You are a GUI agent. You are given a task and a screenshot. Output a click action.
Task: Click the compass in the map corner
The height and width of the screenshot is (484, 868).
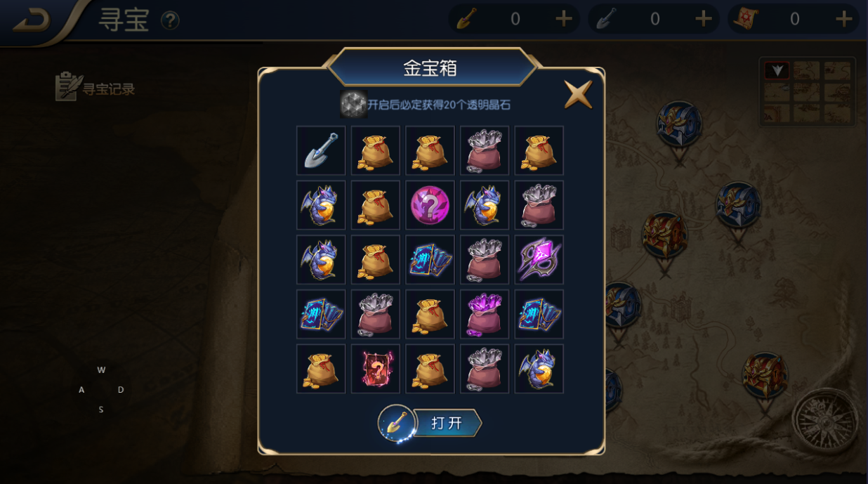[825, 420]
